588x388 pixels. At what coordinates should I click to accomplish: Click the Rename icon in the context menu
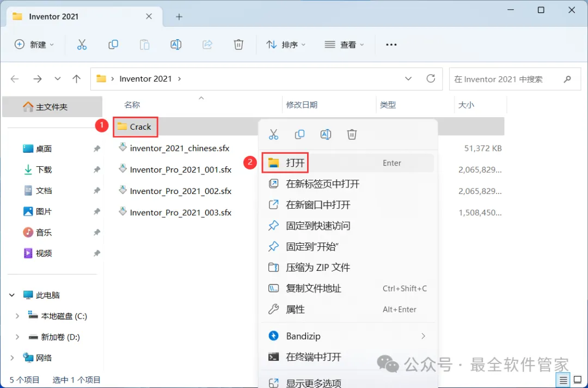(326, 135)
